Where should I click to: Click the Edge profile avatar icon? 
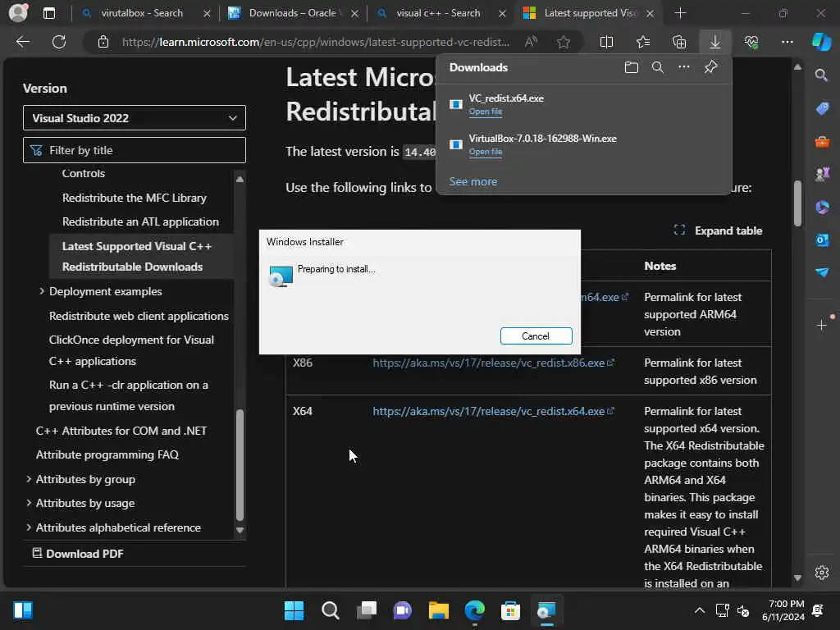(18, 13)
